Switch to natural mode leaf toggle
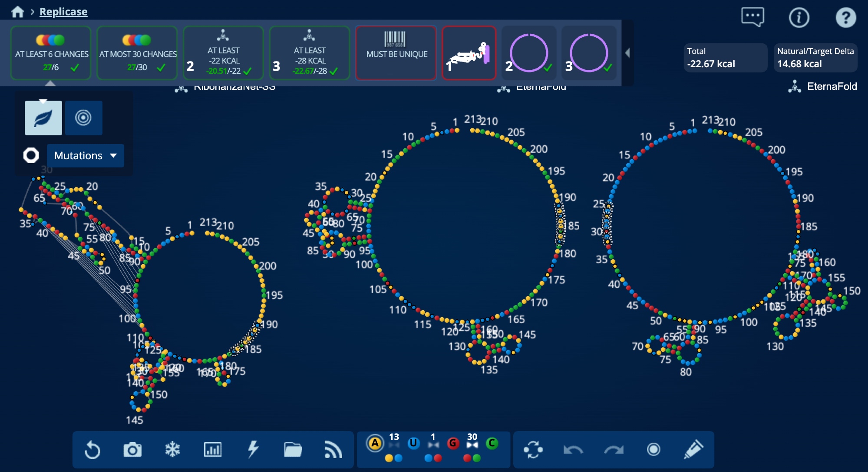 43,118
